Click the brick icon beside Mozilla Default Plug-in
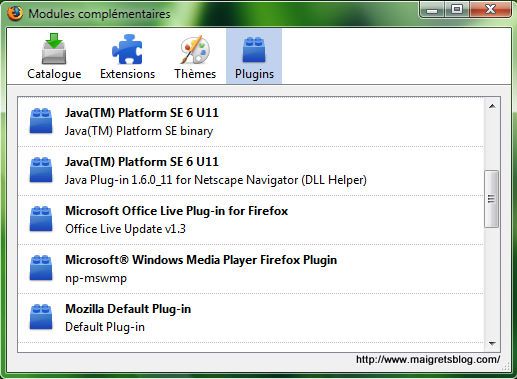Image resolution: width=517 pixels, height=379 pixels. tap(41, 317)
